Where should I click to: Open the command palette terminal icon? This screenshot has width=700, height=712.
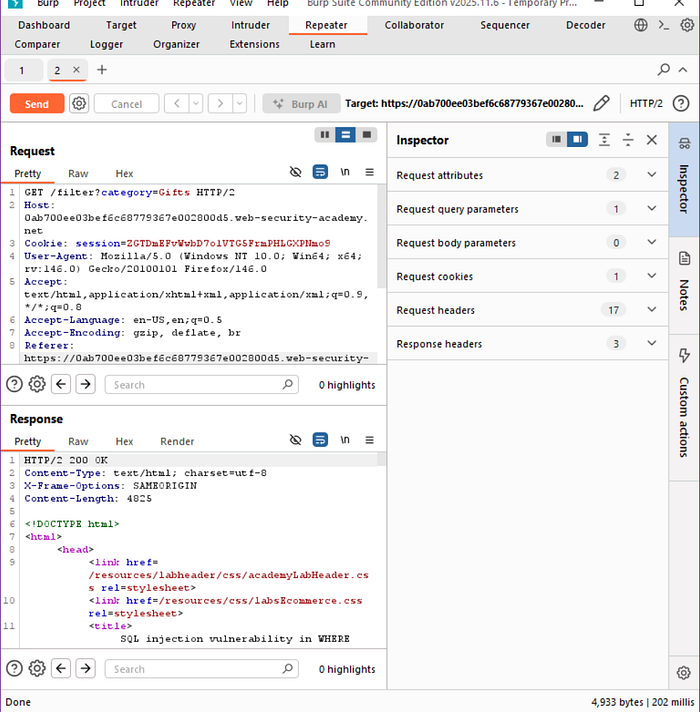[664, 25]
